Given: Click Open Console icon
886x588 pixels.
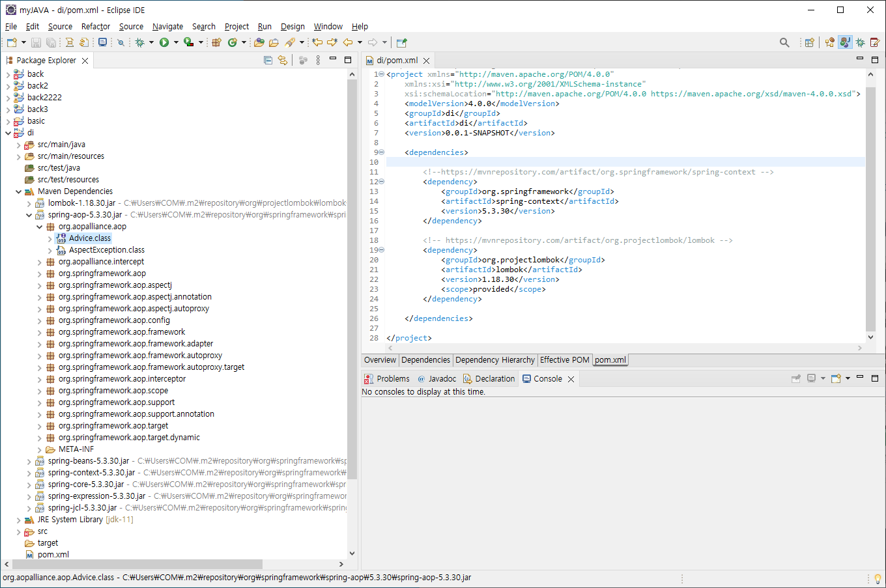Looking at the screenshot, I should (x=836, y=378).
